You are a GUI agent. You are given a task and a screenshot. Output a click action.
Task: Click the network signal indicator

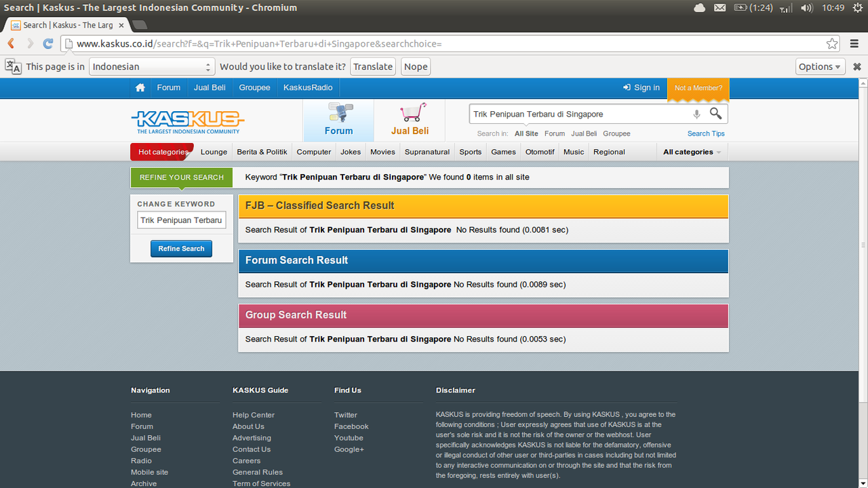click(786, 7)
